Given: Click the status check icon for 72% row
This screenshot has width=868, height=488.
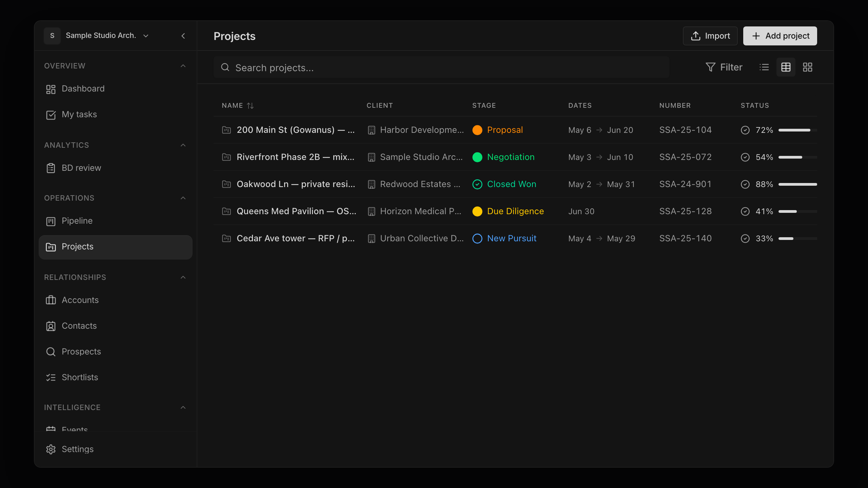Looking at the screenshot, I should tap(745, 130).
